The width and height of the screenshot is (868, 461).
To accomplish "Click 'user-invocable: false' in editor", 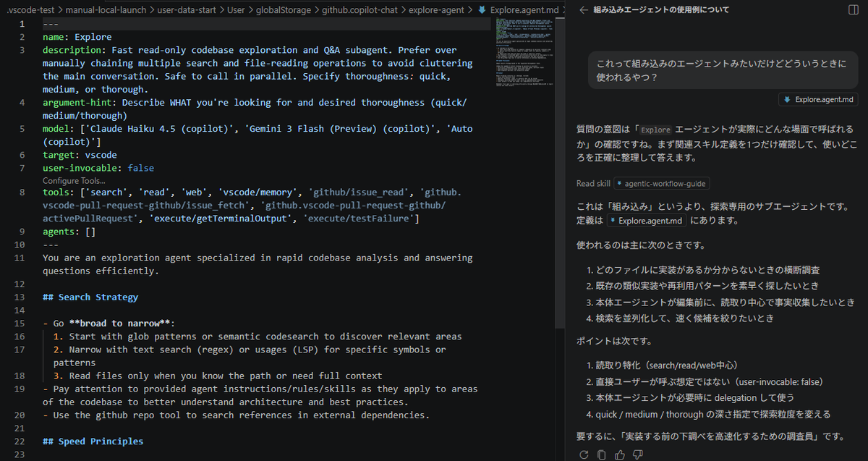I will [98, 168].
